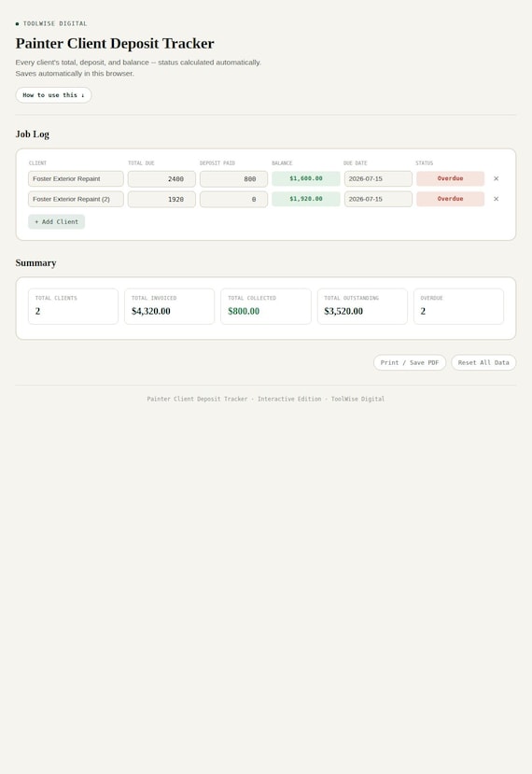Remove the Foster Exterior Repaint row
The width and height of the screenshot is (532, 774).
496,178
